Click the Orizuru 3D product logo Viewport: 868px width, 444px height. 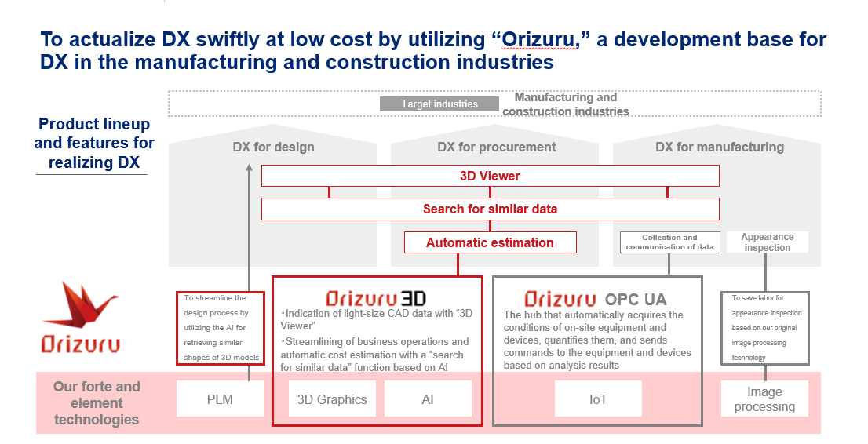coord(376,299)
